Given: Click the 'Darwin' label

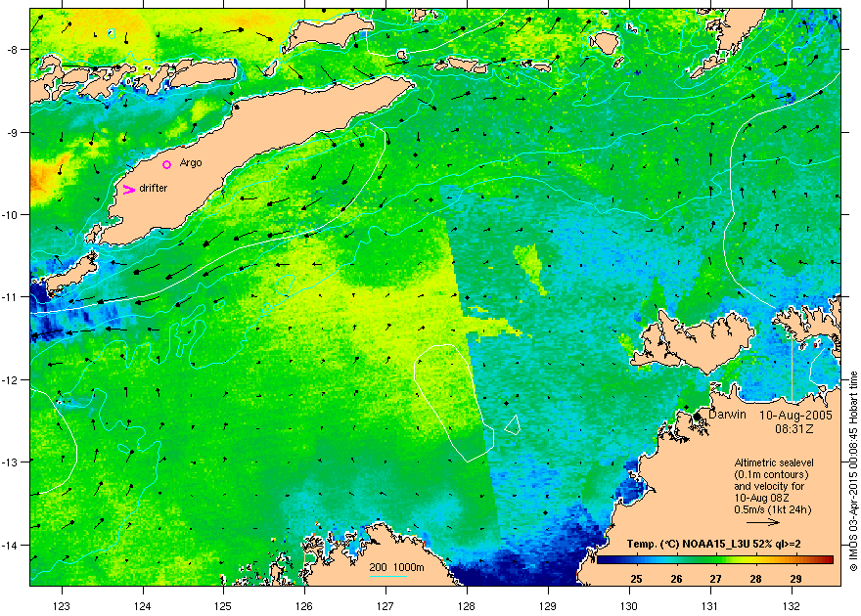Looking at the screenshot, I should (727, 415).
